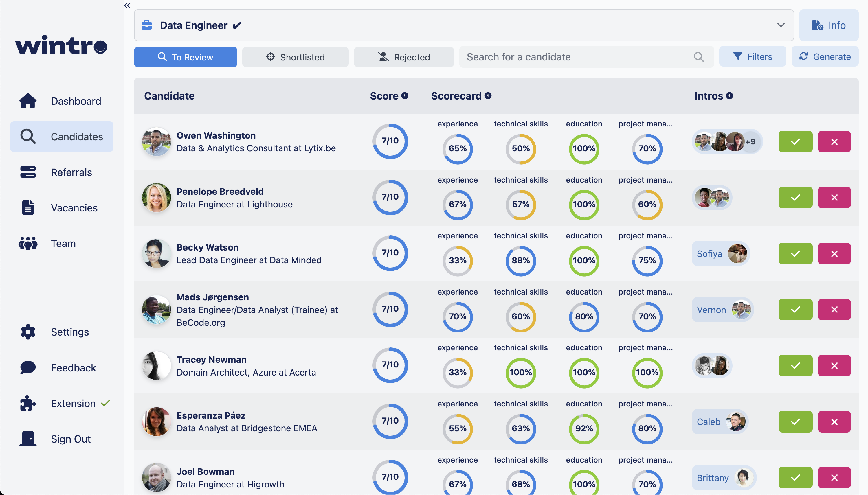Reject Penelope Breedveld with red X
868x495 pixels.
[x=834, y=198]
